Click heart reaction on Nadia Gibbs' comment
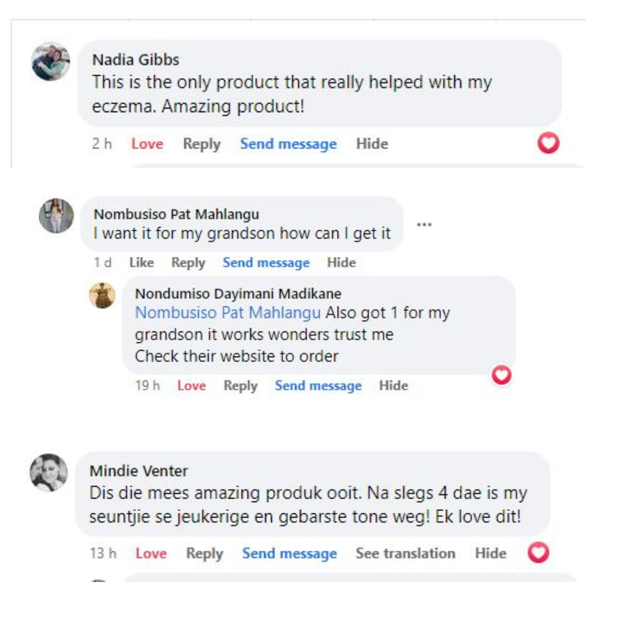The height and width of the screenshot is (644, 644). [x=548, y=143]
